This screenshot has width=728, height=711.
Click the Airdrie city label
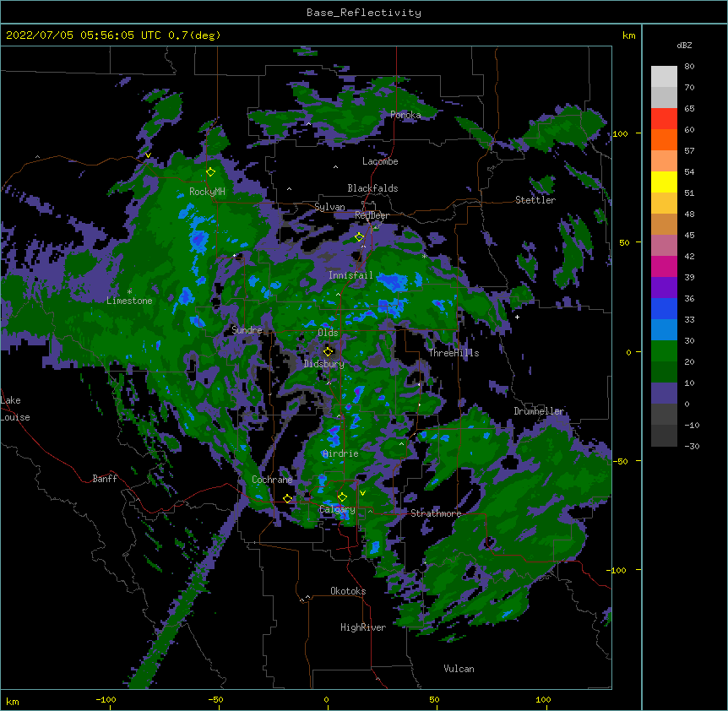click(340, 453)
